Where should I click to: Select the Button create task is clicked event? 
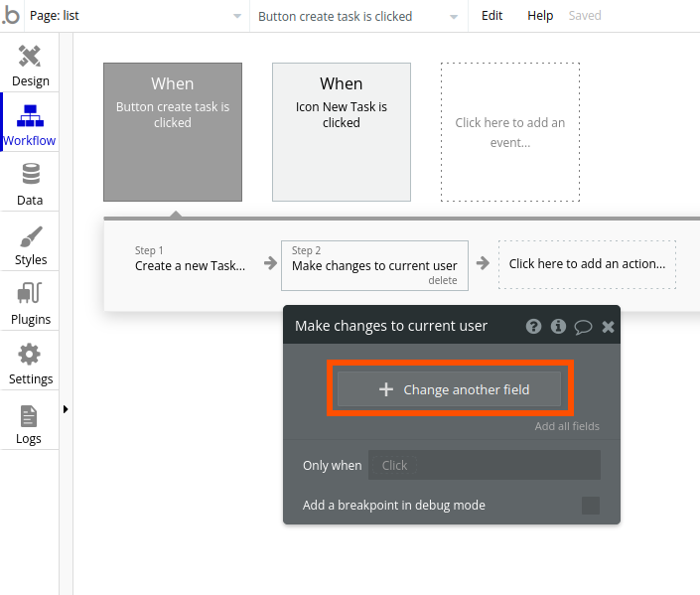click(x=173, y=132)
